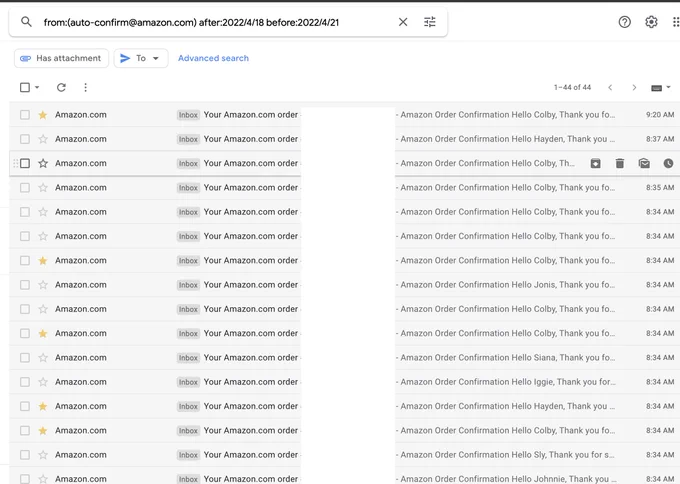Star the Hello Siana email
This screenshot has width=680, height=484.
[x=42, y=358]
